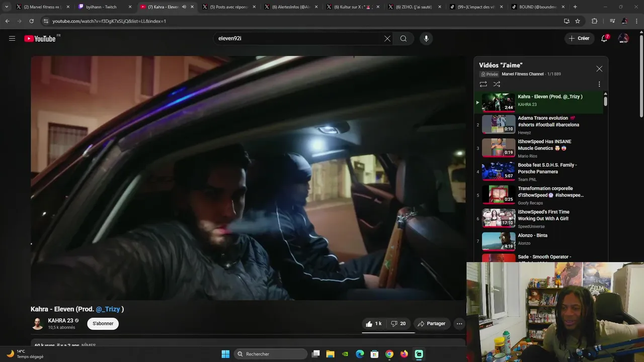This screenshot has width=644, height=362.
Task: Open NVIDIA app from taskbar
Action: tap(345, 354)
